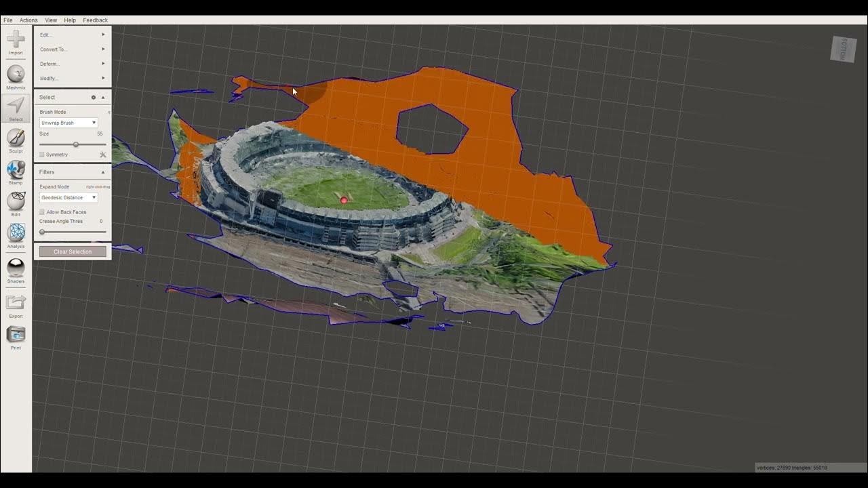
Task: Click the red pivot marker on the stadium field
Action: tap(344, 200)
